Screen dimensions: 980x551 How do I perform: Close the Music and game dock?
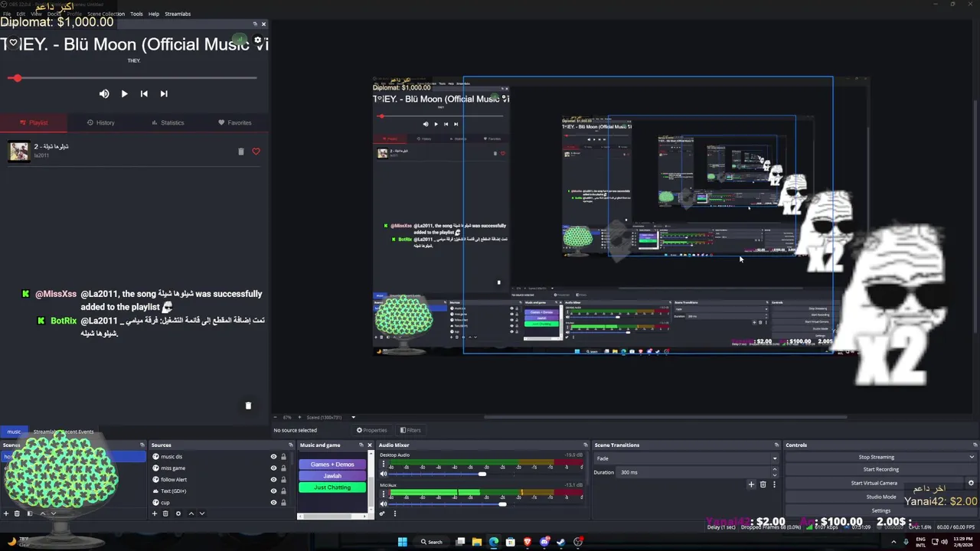369,445
